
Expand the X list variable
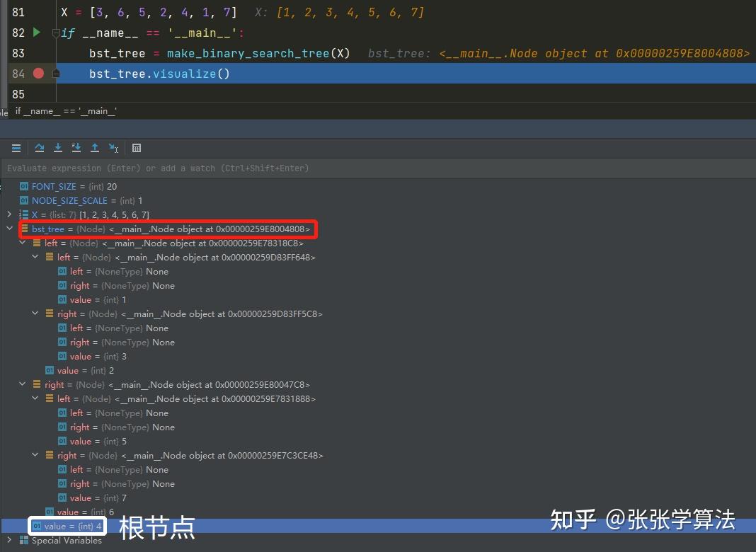tap(9, 214)
